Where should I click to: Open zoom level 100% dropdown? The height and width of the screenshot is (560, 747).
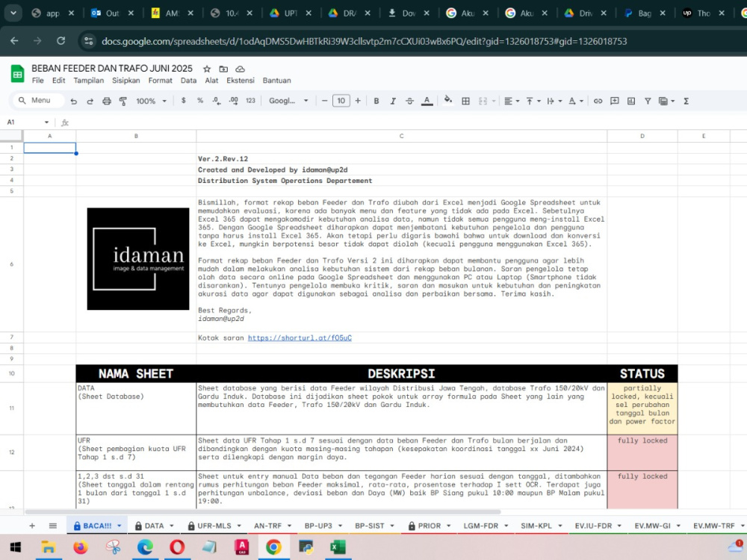[x=152, y=101]
